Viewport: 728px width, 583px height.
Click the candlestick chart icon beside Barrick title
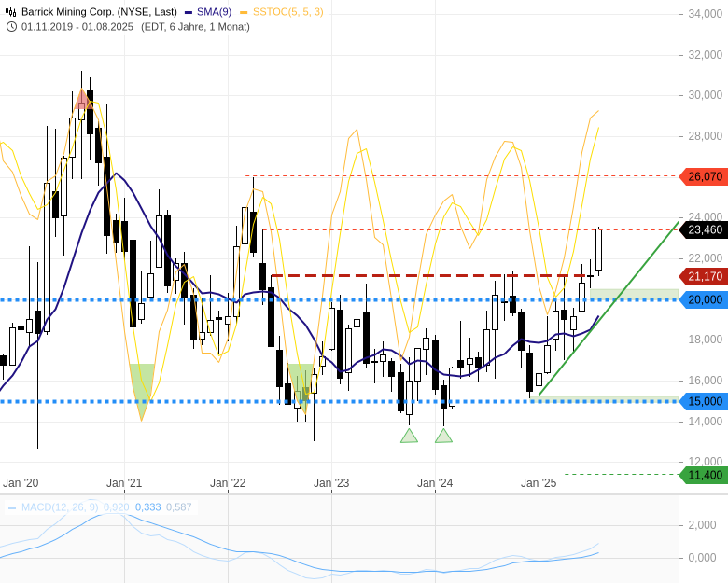click(x=11, y=11)
